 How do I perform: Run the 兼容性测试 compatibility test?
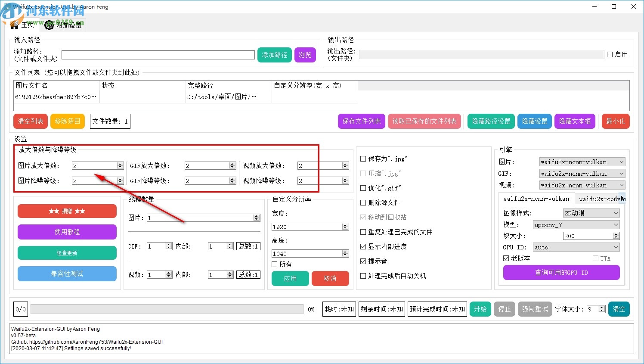point(67,274)
